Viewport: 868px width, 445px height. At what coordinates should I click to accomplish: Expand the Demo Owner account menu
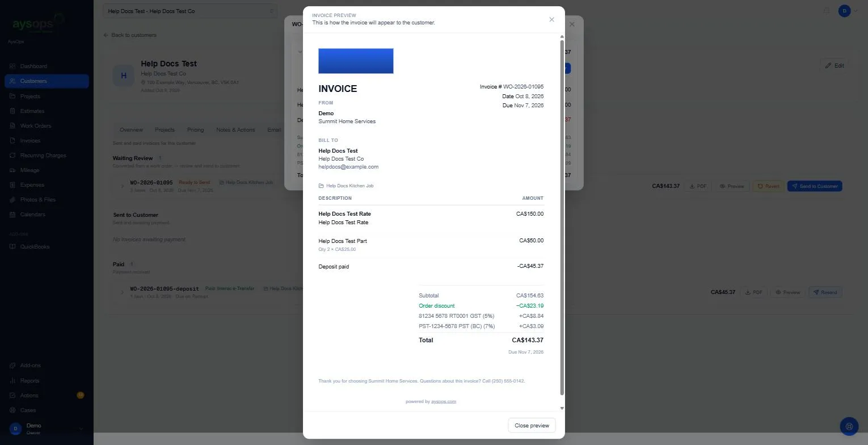pos(47,429)
